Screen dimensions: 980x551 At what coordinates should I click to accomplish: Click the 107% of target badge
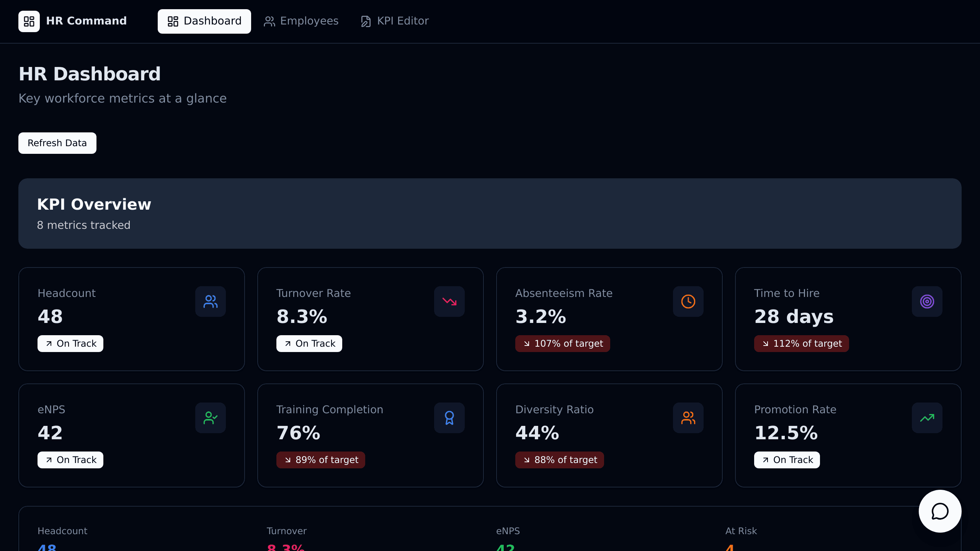coord(563,344)
